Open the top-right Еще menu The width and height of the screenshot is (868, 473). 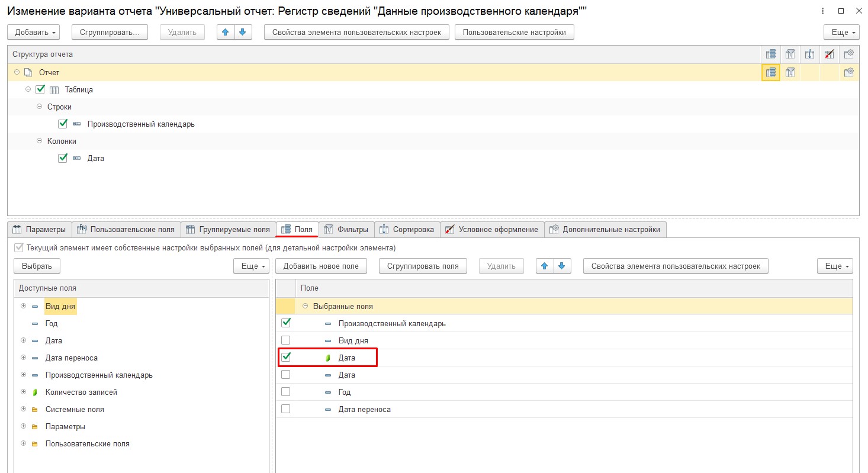coord(841,32)
